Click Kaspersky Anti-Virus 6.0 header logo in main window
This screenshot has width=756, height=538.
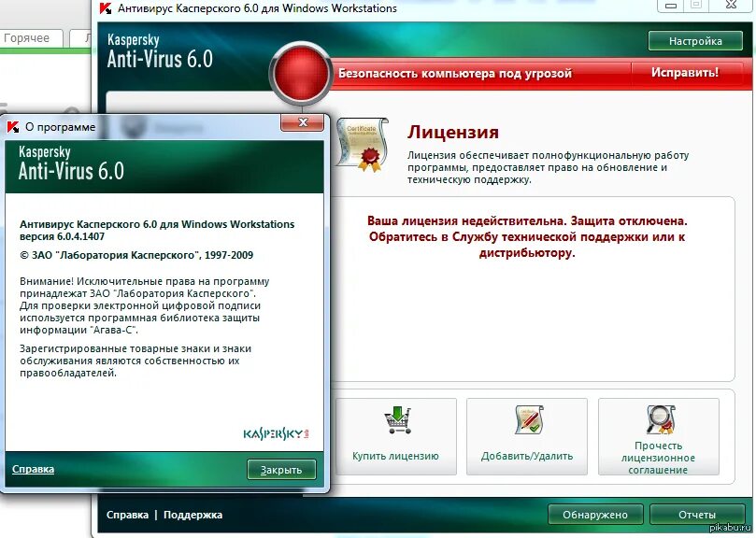point(160,51)
